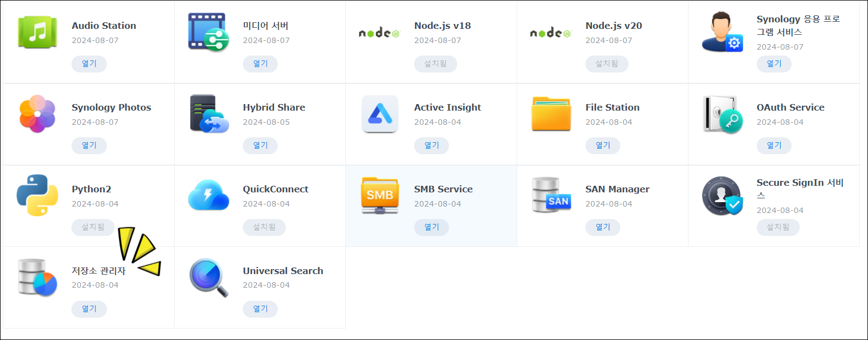Select the File Station title text

(x=612, y=107)
